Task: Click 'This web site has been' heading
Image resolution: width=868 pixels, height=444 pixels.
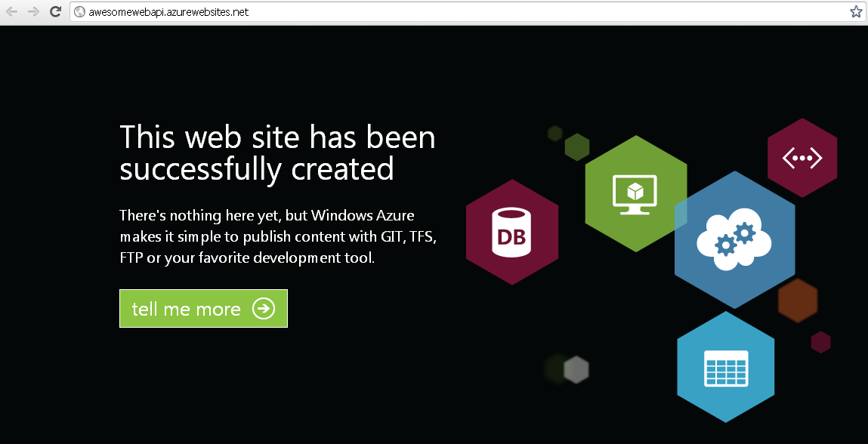Action: click(x=277, y=136)
